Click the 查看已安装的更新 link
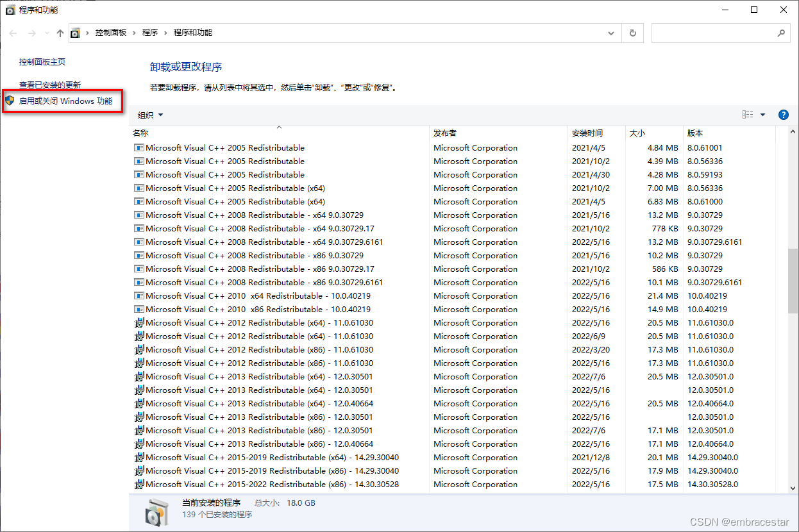Screen dimensions: 799x532 [x=50, y=85]
